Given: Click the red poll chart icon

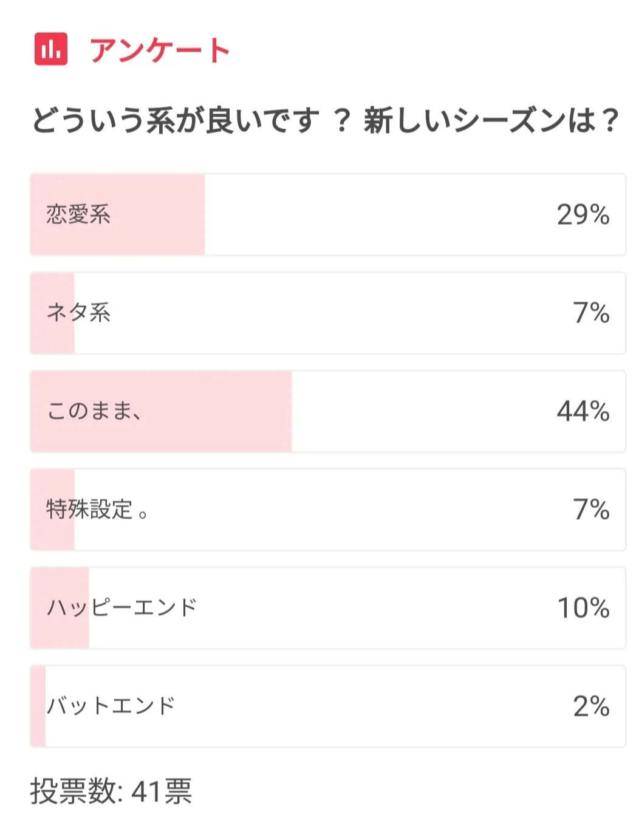Looking at the screenshot, I should click(x=51, y=49).
